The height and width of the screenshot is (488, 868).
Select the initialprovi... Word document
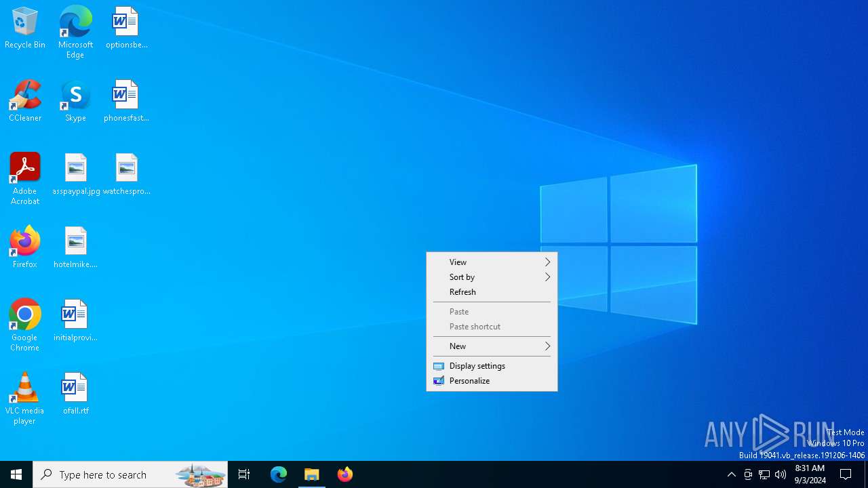click(x=75, y=321)
